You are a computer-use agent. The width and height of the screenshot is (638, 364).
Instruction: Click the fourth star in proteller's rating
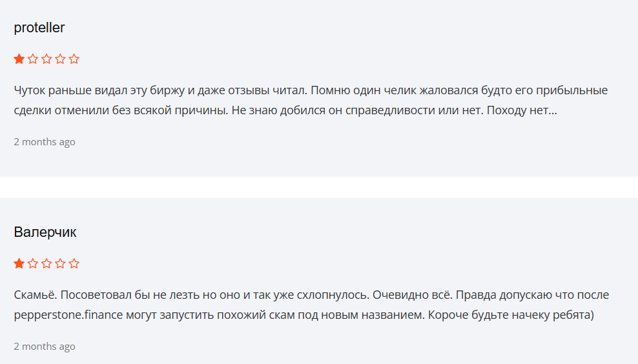[60, 59]
